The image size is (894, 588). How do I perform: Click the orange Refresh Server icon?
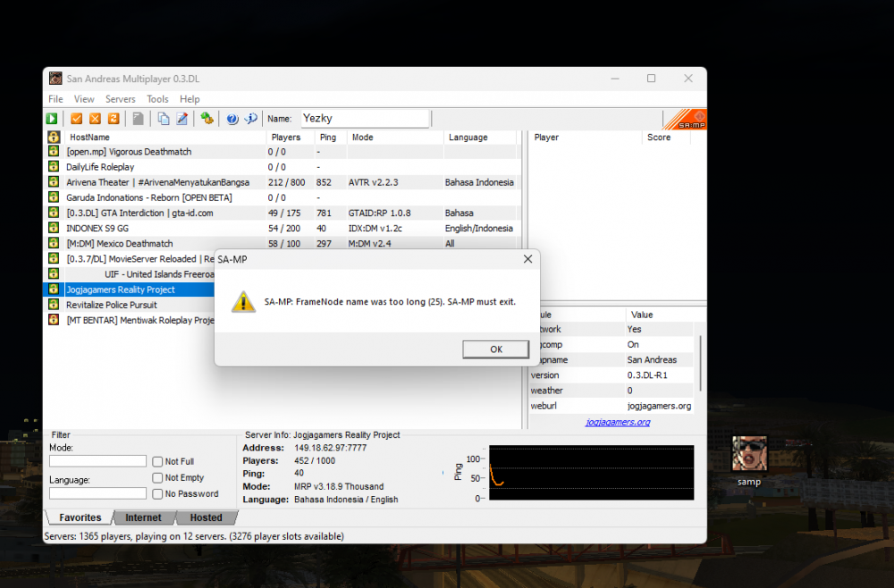(114, 119)
